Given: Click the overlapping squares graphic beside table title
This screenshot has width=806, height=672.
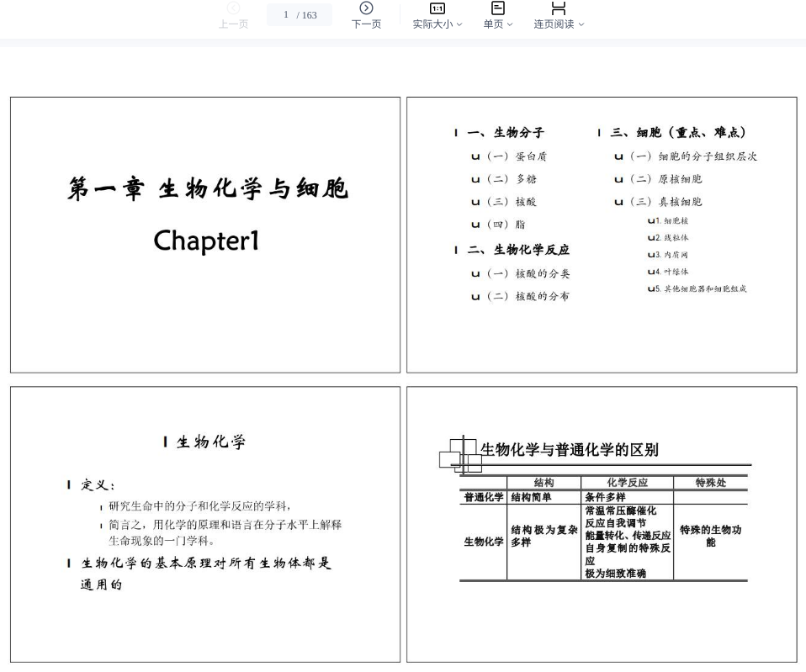Looking at the screenshot, I should (x=460, y=455).
